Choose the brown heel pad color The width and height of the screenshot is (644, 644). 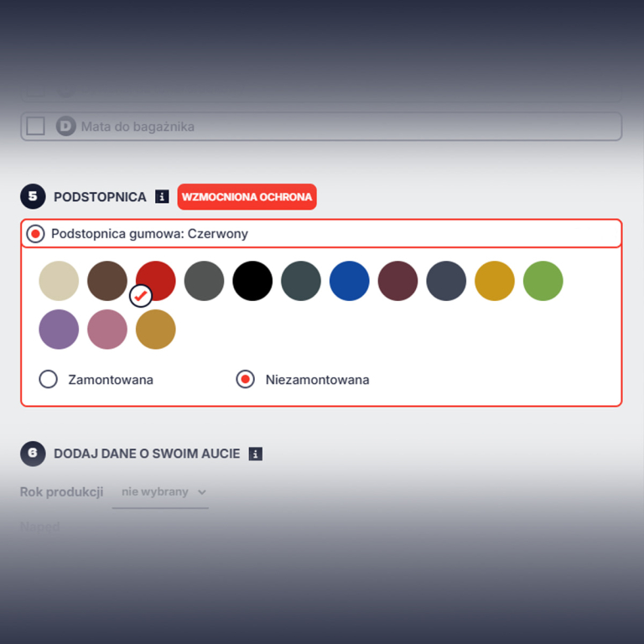click(107, 281)
